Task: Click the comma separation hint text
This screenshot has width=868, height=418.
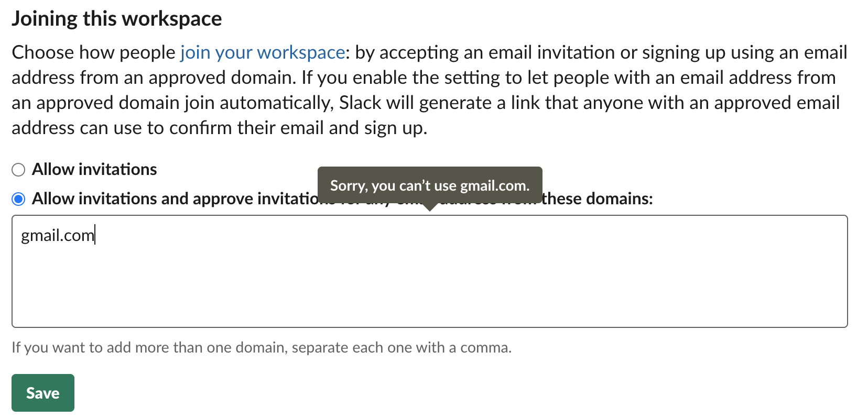Action: point(262,347)
